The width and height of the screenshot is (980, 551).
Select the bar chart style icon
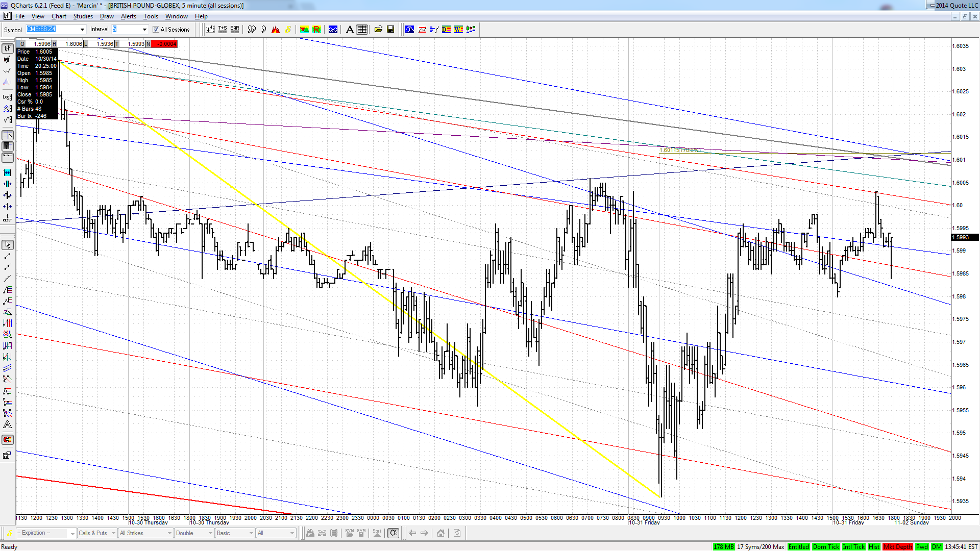click(x=7, y=48)
